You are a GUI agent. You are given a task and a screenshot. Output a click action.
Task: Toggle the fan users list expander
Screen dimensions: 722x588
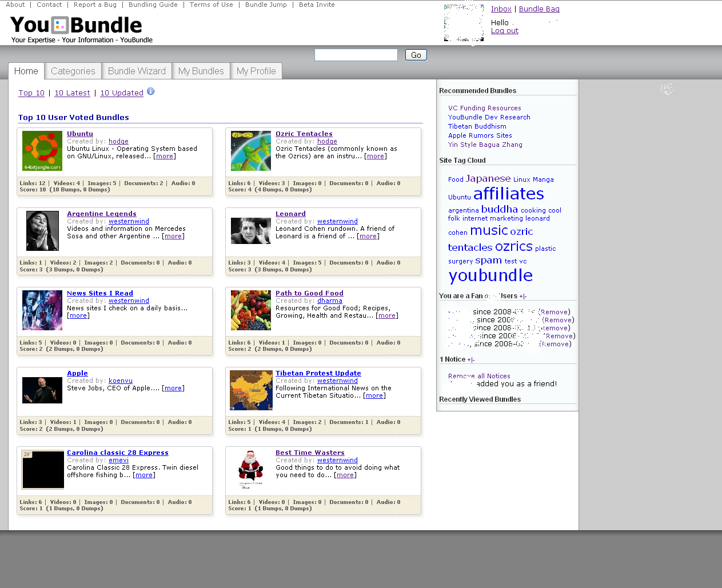click(522, 296)
